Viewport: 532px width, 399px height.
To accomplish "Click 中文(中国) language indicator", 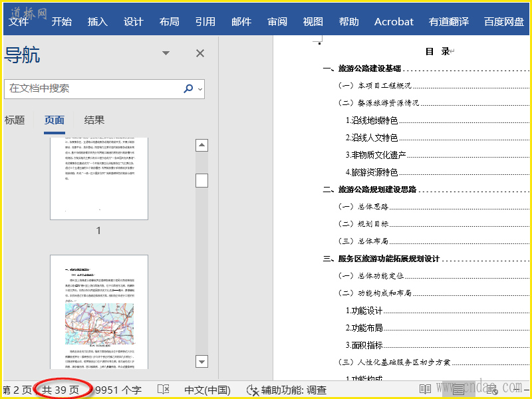I will pos(207,390).
